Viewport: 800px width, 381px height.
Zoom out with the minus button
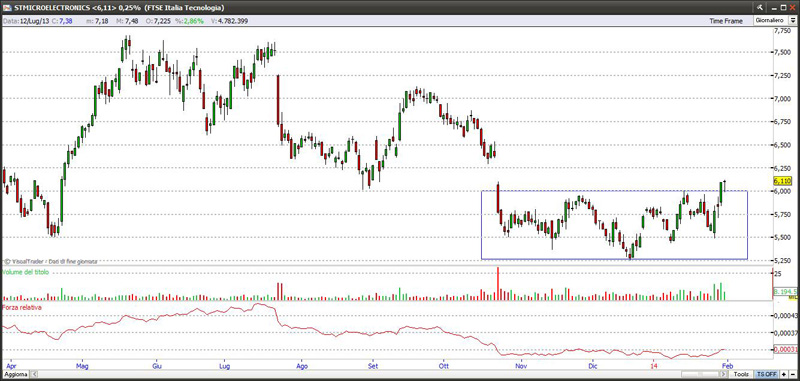(792, 374)
